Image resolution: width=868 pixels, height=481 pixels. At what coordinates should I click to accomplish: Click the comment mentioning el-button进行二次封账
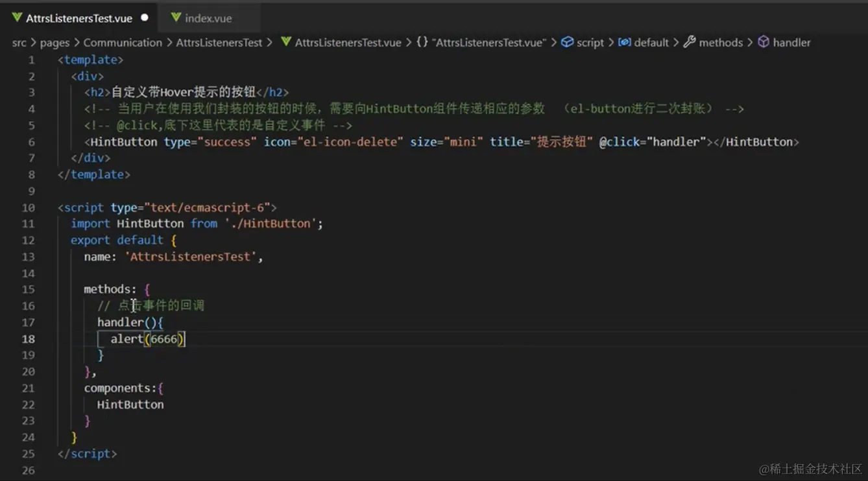[414, 109]
